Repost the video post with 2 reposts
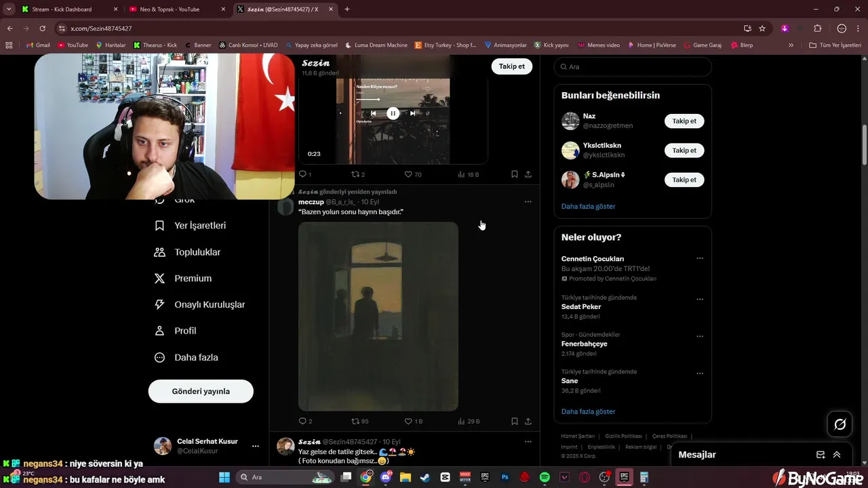This screenshot has height=488, width=868. point(358,174)
